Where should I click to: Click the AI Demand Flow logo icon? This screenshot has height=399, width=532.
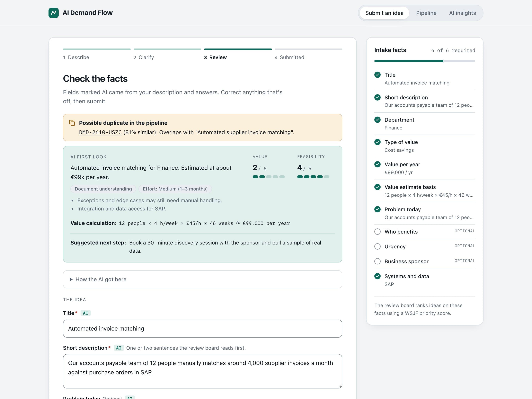(x=53, y=13)
